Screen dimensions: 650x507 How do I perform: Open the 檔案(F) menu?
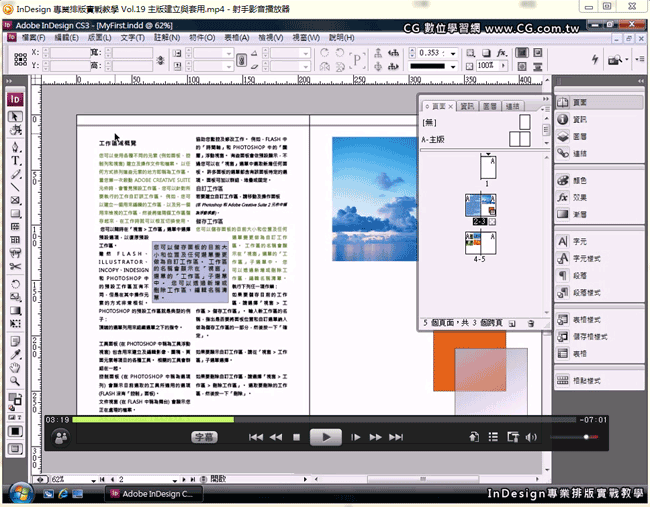(34, 38)
